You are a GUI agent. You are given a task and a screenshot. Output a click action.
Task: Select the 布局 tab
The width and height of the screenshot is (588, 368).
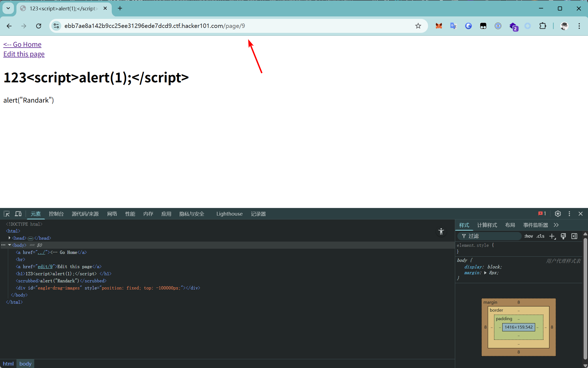(510, 225)
